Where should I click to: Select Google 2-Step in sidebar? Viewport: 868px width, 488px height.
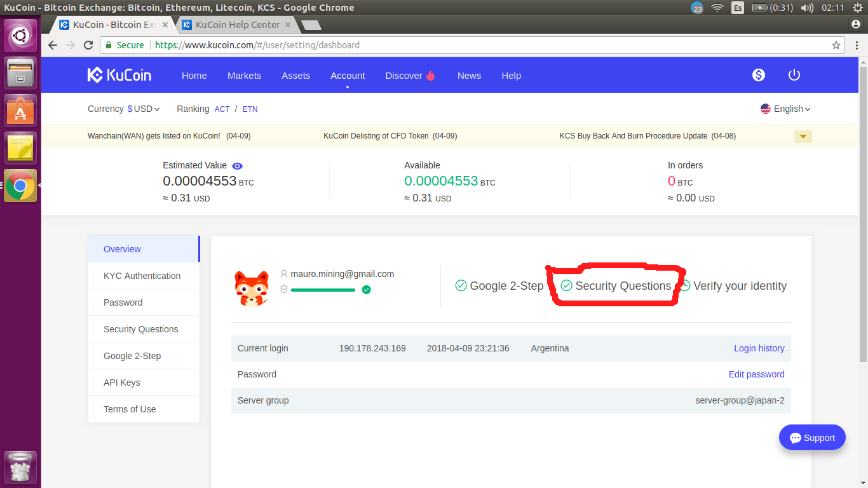tap(144, 356)
